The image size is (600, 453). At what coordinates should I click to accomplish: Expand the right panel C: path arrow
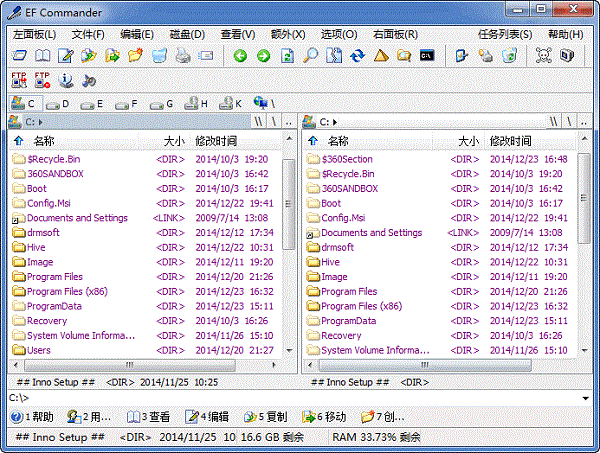(x=334, y=122)
